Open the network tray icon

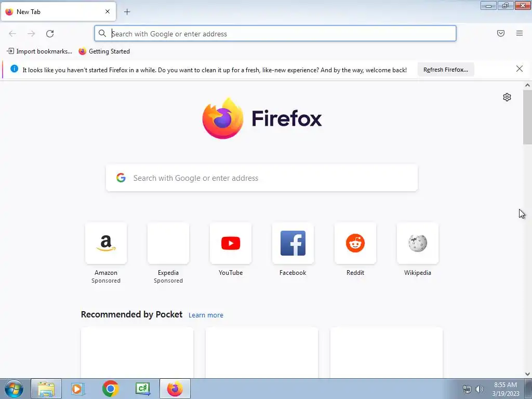[467, 389]
